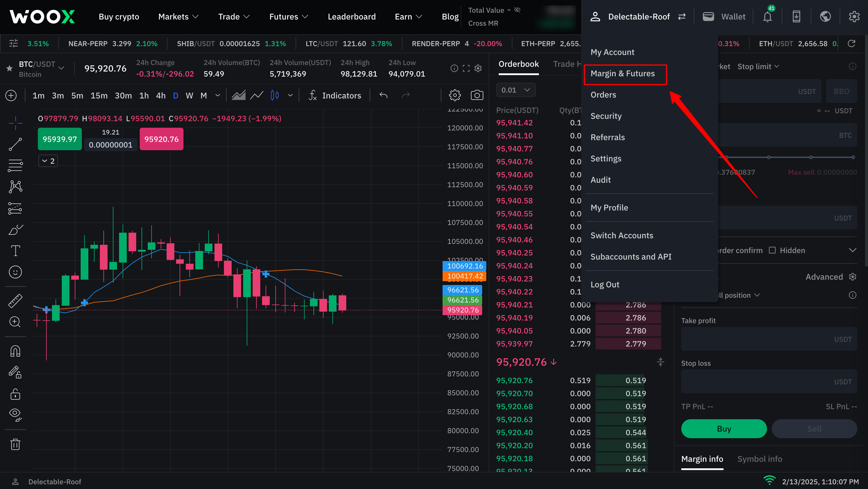
Task: Remove drawings with the trash icon
Action: [x=15, y=444]
